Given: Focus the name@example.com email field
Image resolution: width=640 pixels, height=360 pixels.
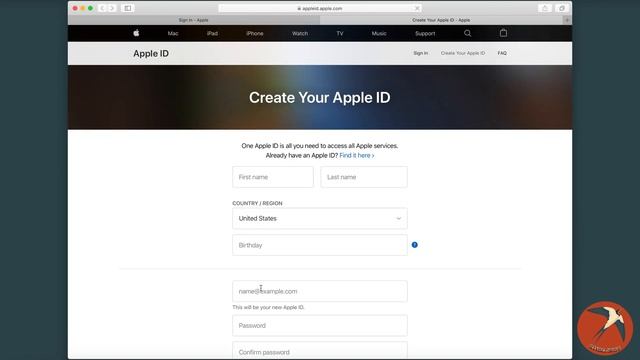Looking at the screenshot, I should click(x=320, y=291).
